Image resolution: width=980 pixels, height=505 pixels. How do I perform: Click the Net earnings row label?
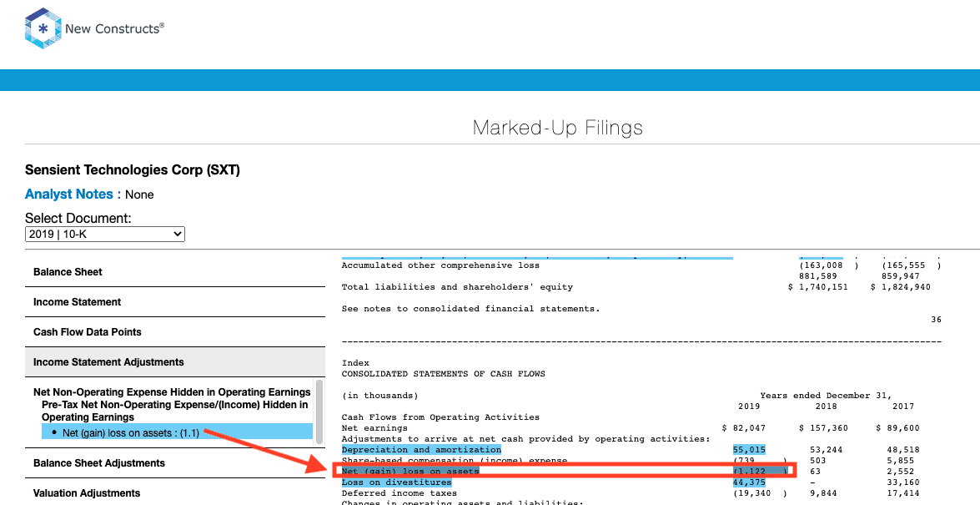coord(374,428)
